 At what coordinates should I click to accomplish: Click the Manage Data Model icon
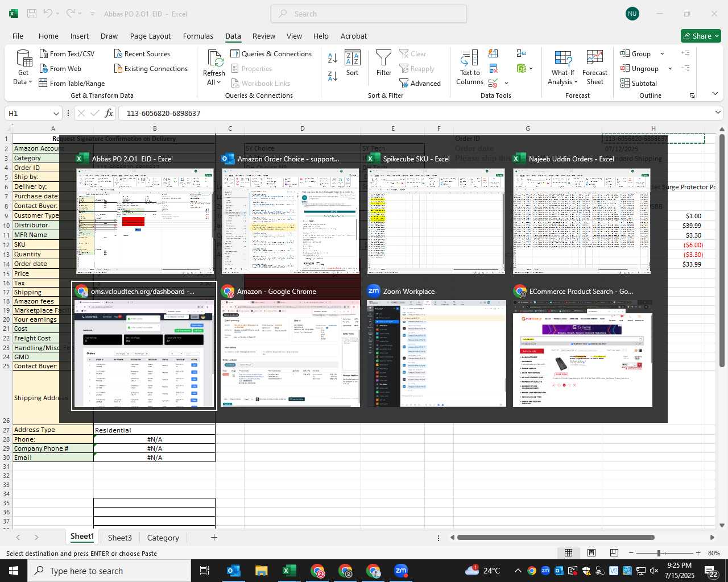coord(522,68)
